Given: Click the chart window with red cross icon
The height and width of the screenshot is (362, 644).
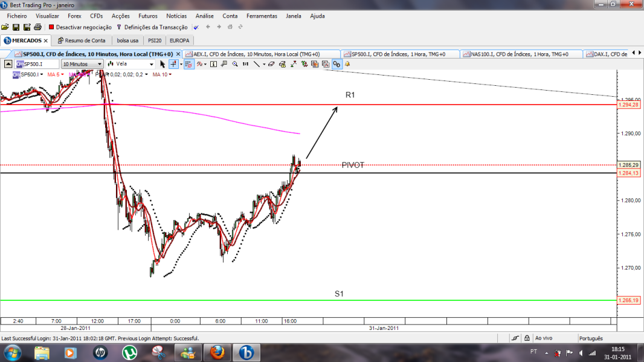Looking at the screenshot, I should click(326, 64).
